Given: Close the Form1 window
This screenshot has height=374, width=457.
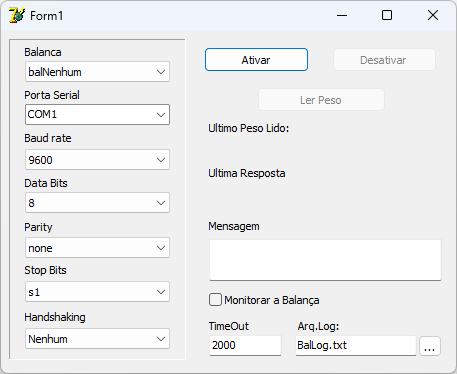Looking at the screenshot, I should [433, 15].
